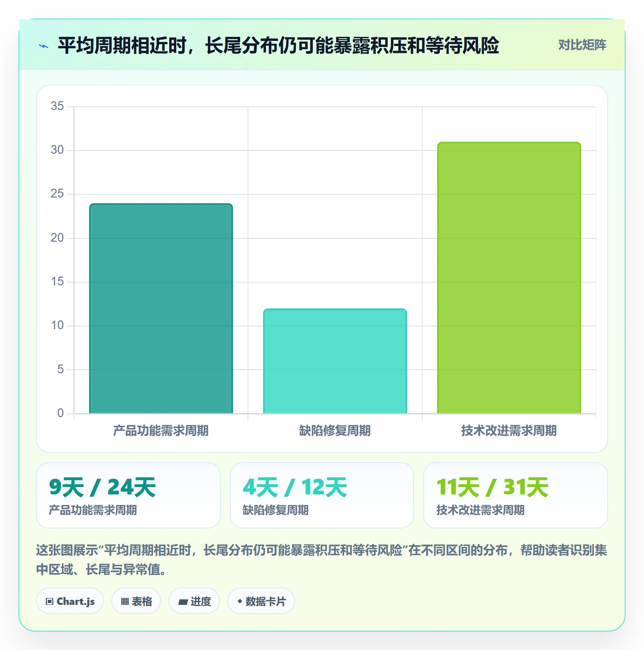Select the 表格 tag chip
Screen dimensions: 644x650
[x=136, y=601]
